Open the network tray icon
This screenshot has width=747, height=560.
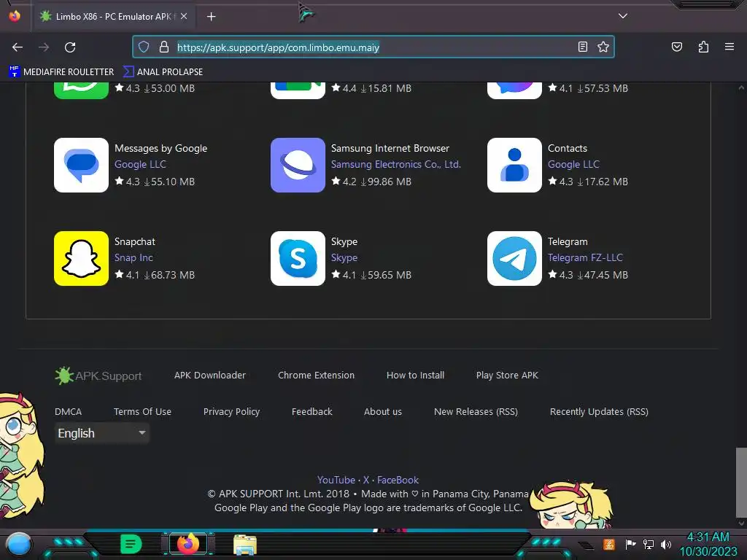[649, 544]
